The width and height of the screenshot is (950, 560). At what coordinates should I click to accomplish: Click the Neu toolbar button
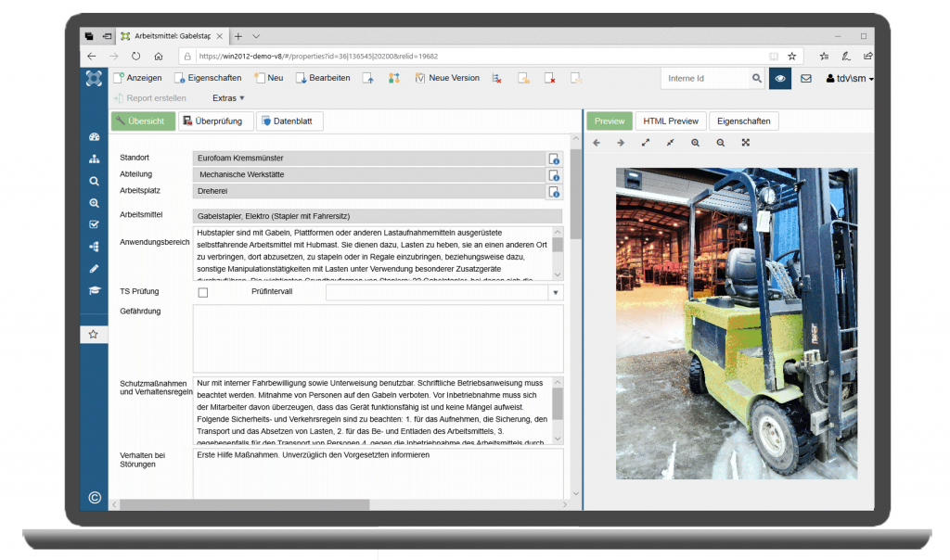[x=270, y=78]
